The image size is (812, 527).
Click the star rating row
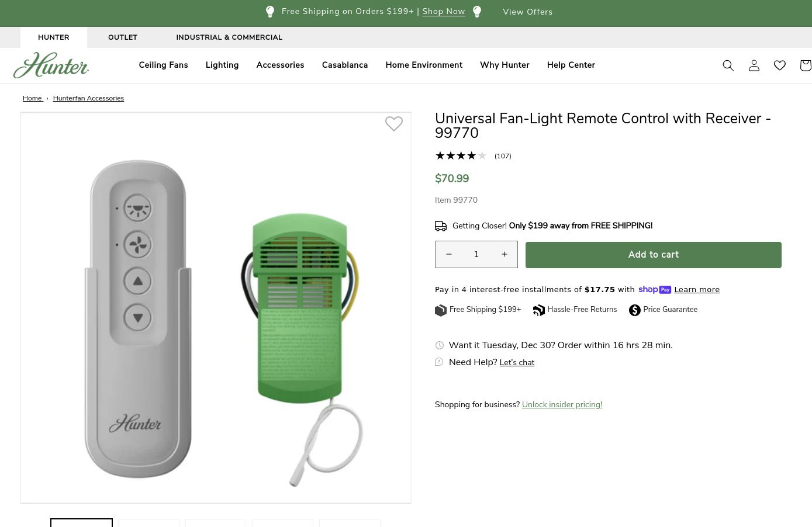tap(461, 156)
